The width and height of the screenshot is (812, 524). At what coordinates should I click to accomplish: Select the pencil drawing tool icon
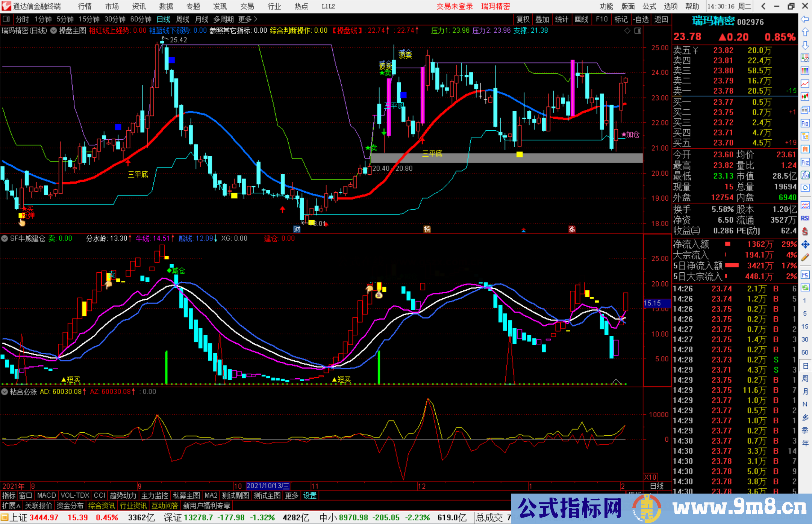[805, 258]
